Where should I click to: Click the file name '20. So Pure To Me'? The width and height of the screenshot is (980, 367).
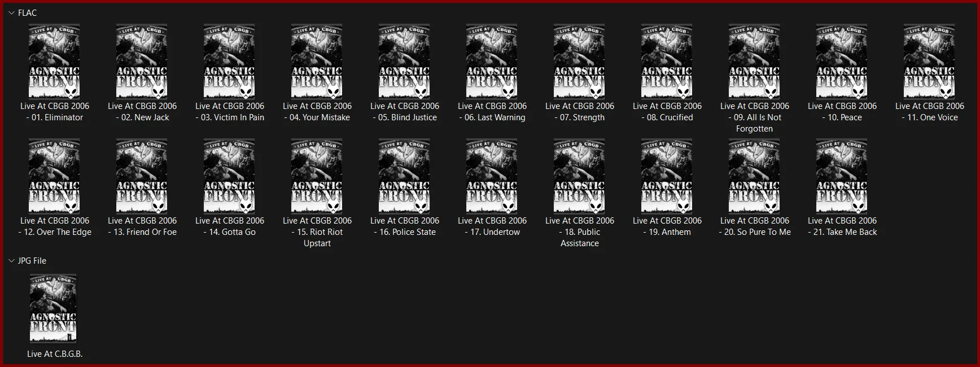(755, 226)
